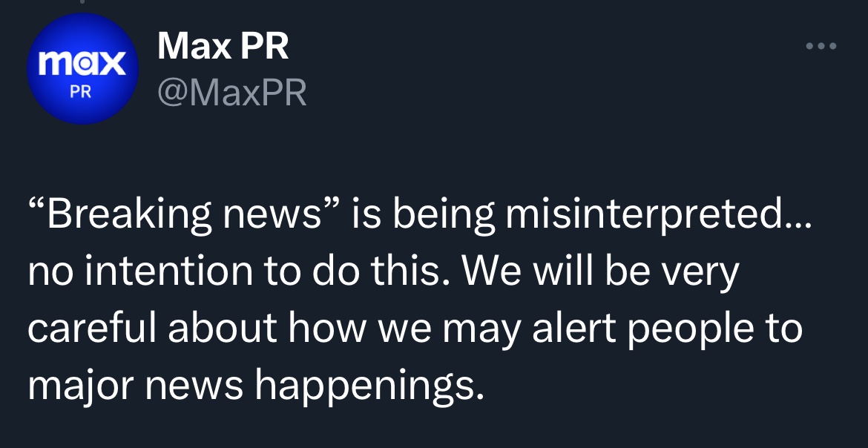Open the Max PR display name link
The image size is (868, 448).
(x=223, y=47)
